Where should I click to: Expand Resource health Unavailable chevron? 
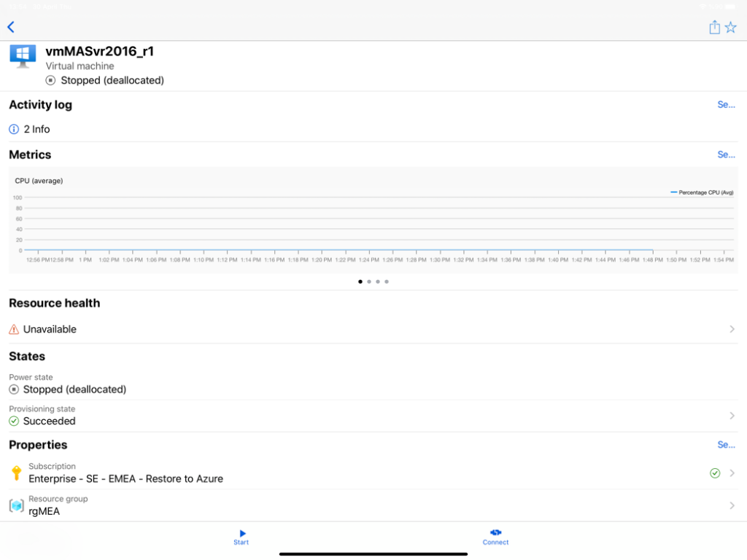tap(732, 329)
